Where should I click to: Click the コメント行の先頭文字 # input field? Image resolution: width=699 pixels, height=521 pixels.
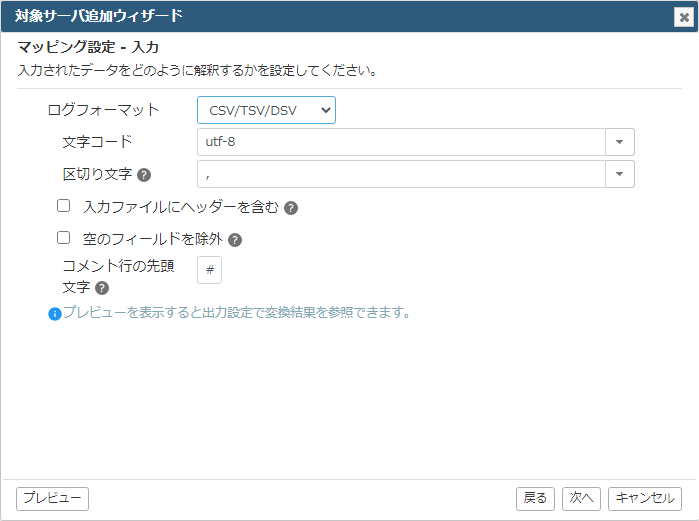pos(210,270)
